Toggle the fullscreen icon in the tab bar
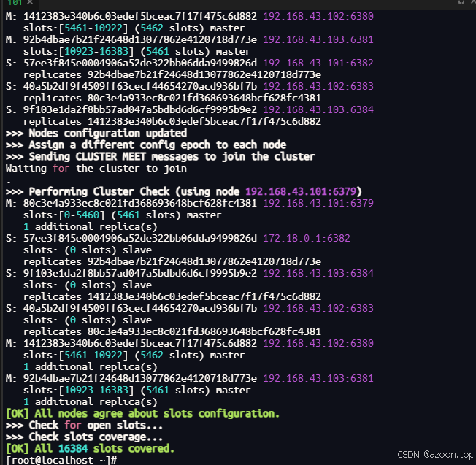 [x=461, y=1]
